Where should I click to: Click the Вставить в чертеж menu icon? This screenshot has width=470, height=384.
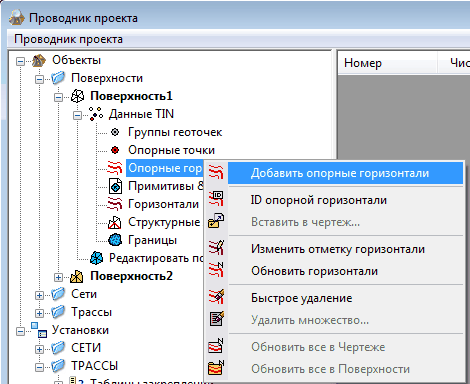(x=216, y=221)
